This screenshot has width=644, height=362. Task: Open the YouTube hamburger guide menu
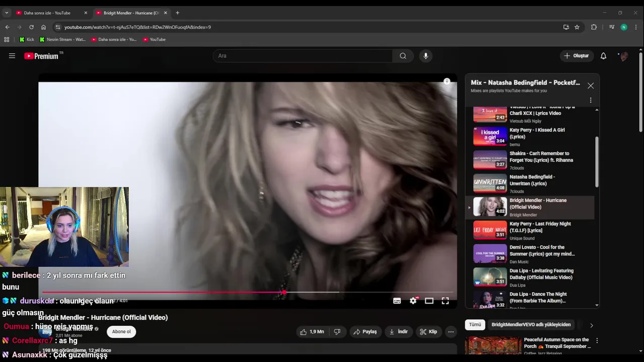12,56
